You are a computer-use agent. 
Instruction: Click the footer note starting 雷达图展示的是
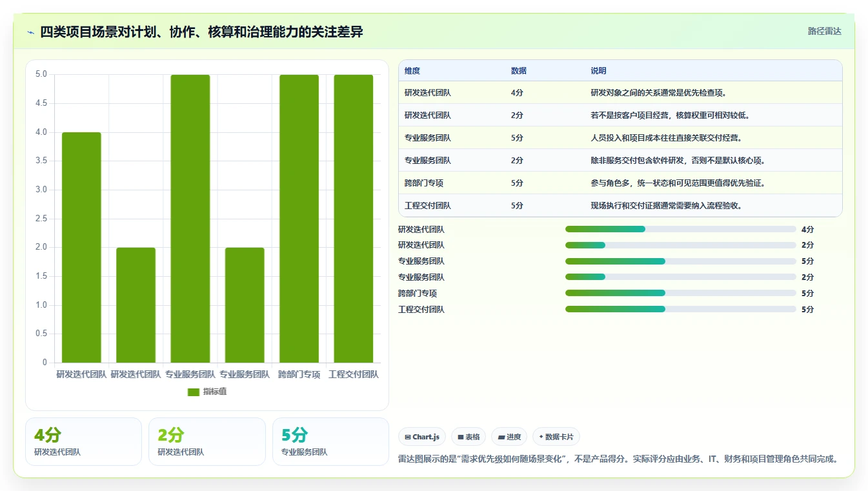pos(620,459)
